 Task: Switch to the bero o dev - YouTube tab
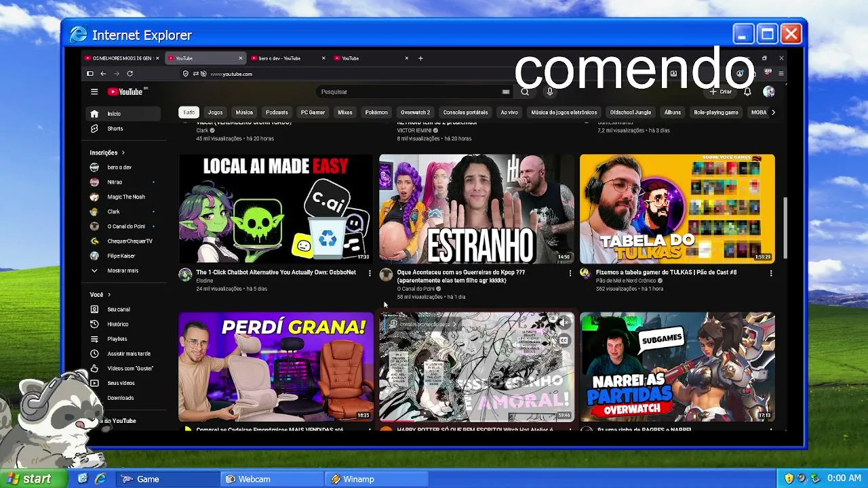coord(288,58)
